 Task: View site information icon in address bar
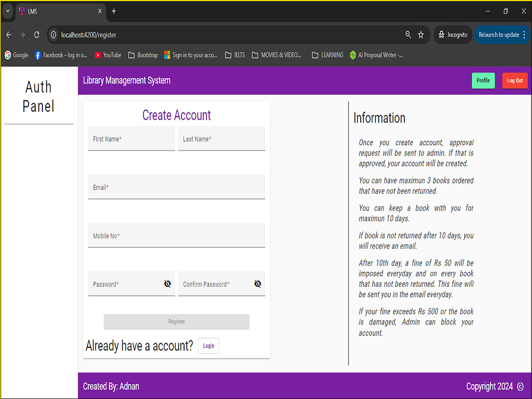(53, 35)
